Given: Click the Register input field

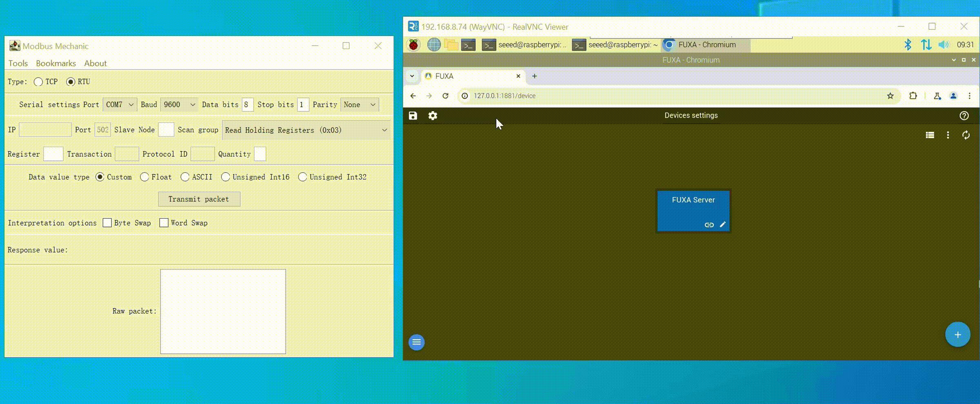Looking at the screenshot, I should (x=53, y=154).
